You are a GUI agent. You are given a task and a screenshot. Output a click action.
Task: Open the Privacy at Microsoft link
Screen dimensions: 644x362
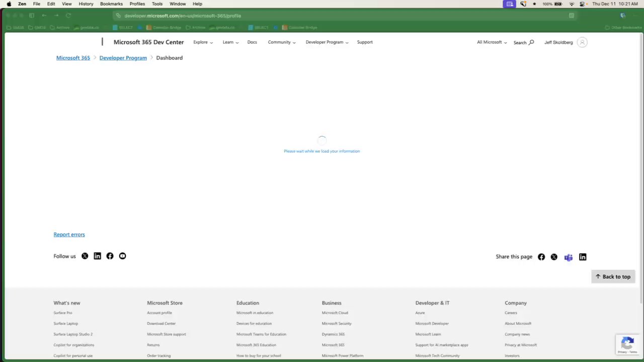click(521, 345)
